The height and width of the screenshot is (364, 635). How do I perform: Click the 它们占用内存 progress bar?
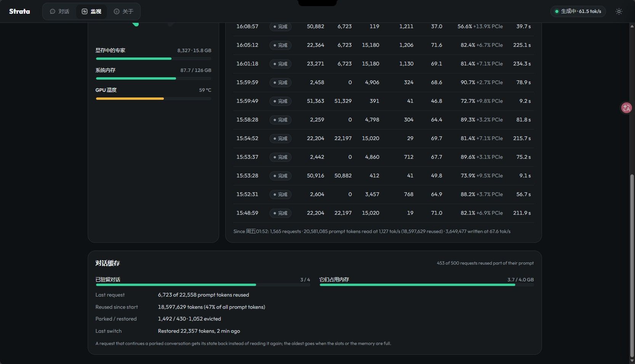427,285
